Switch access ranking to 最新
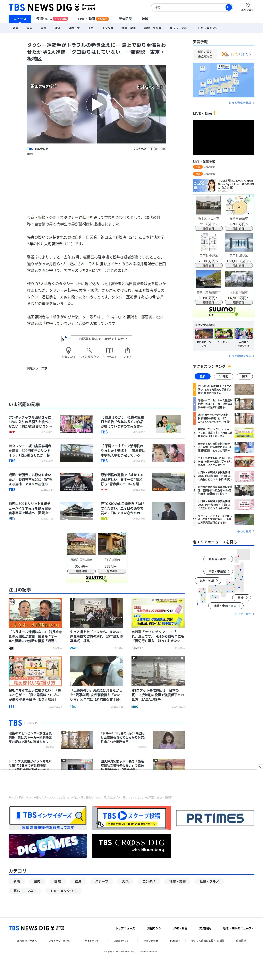263x980 pixels. tap(203, 376)
